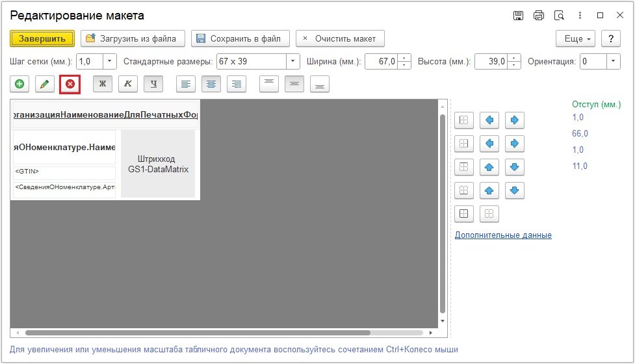
Task: Open the Еще menu
Action: point(575,39)
